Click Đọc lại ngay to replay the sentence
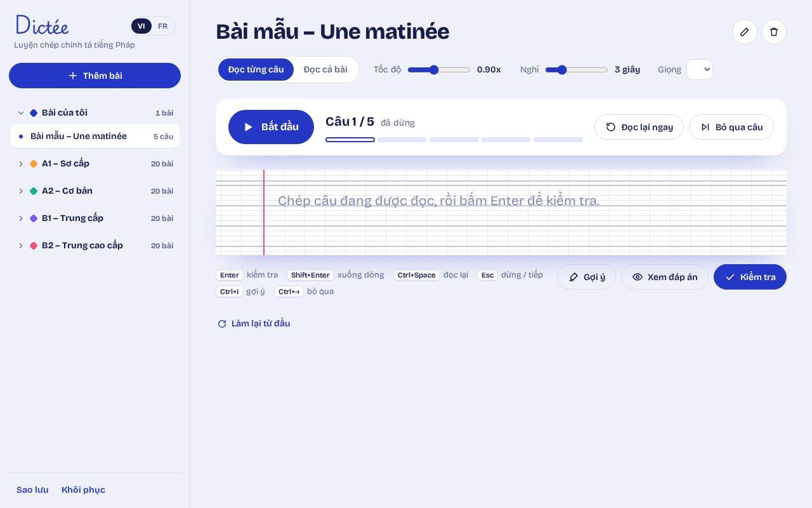Screen dimensions: 812x508 [639, 127]
